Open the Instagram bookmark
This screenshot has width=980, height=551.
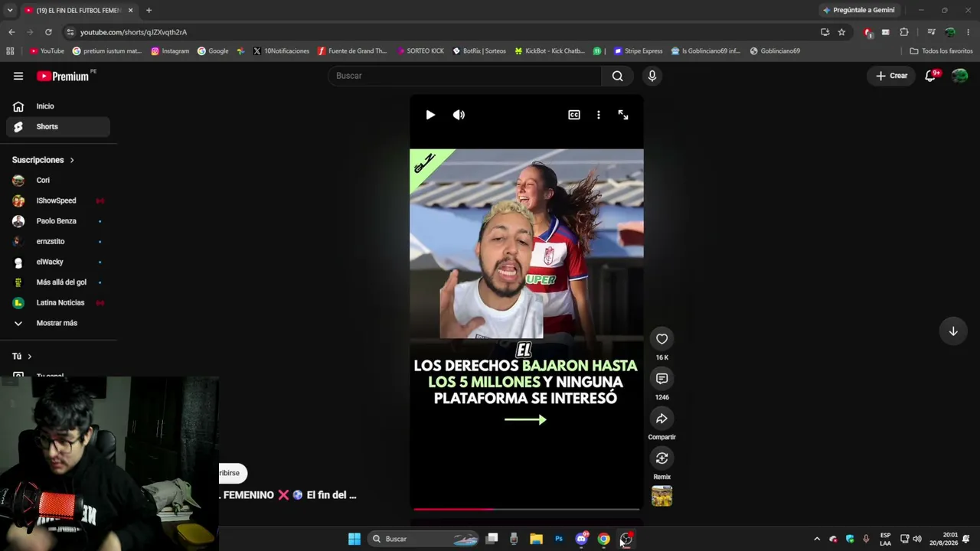[x=170, y=51]
